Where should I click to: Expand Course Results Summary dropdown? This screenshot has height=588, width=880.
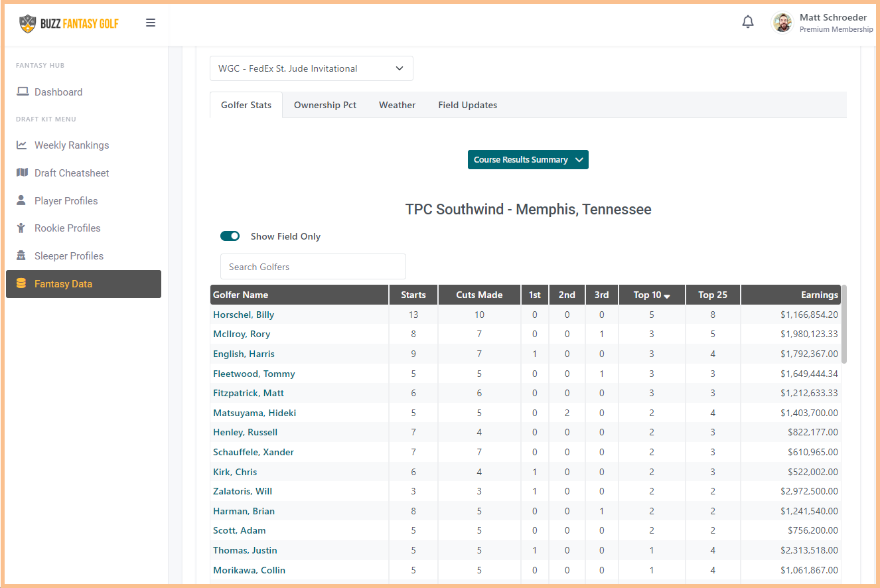(528, 160)
